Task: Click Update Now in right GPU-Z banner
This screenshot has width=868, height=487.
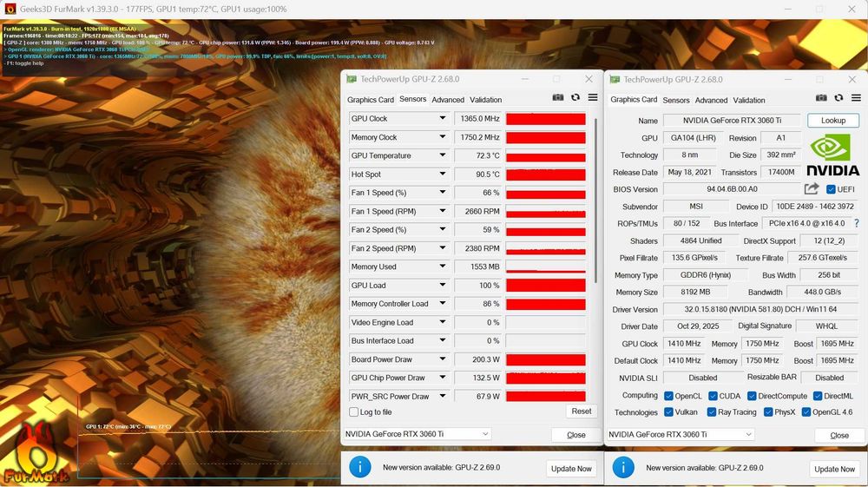Action: [835, 469]
